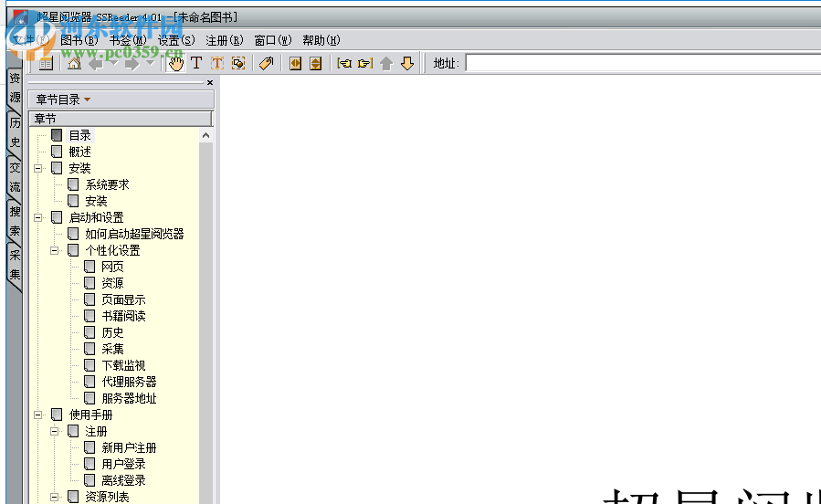Select the 新用户注册 chapter
The height and width of the screenshot is (504, 821).
click(129, 448)
